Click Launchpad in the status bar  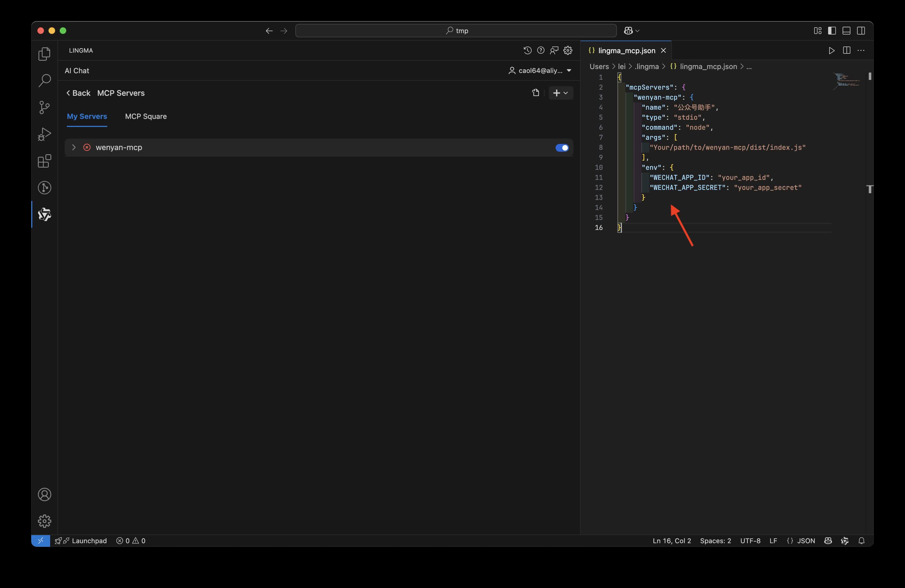pyautogui.click(x=81, y=540)
